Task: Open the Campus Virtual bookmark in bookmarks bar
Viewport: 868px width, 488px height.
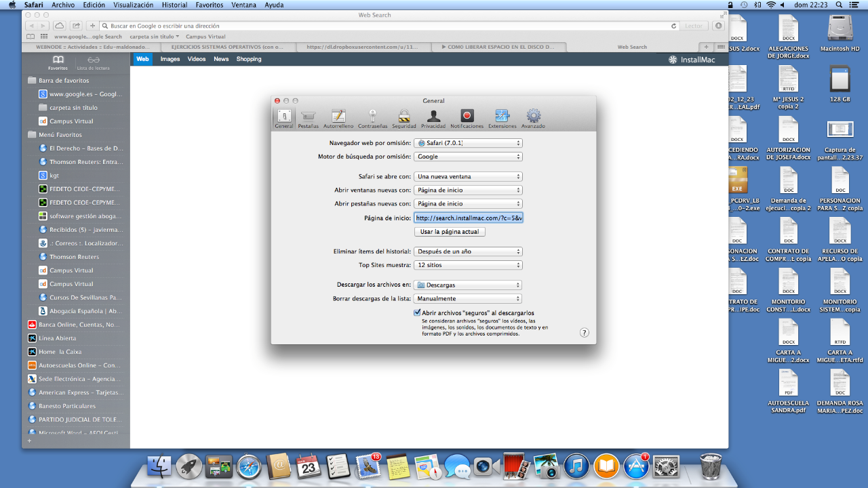Action: point(205,37)
